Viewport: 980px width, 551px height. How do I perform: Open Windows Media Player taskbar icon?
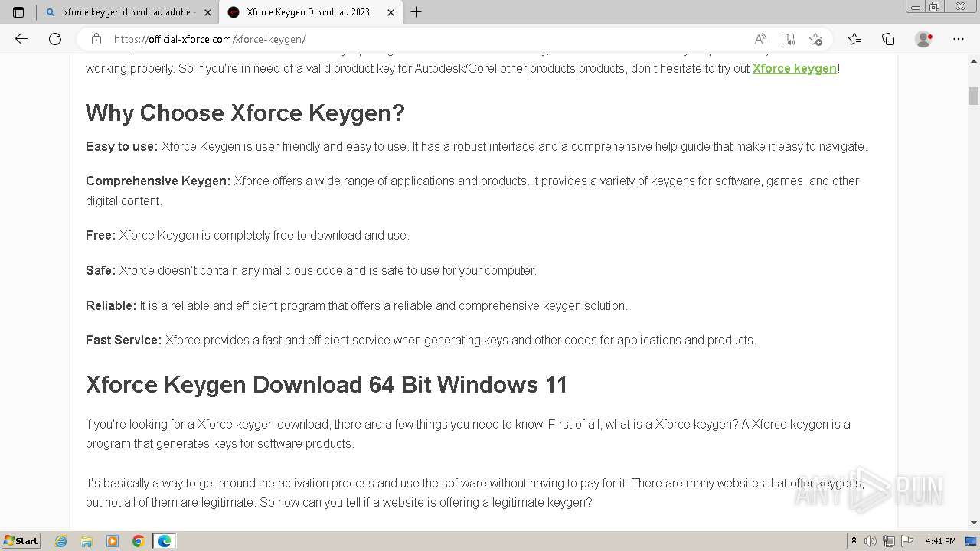(113, 541)
